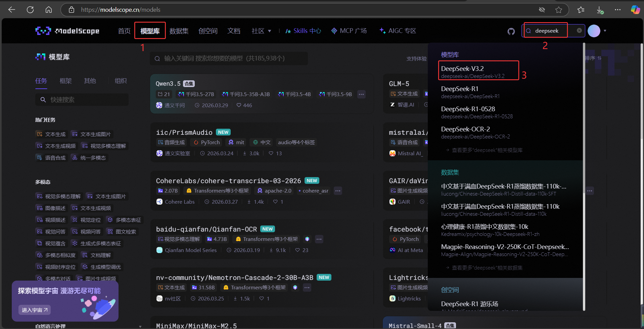644x329 pixels.
Task: Reload the page with refresh icon
Action: pyautogui.click(x=30, y=10)
